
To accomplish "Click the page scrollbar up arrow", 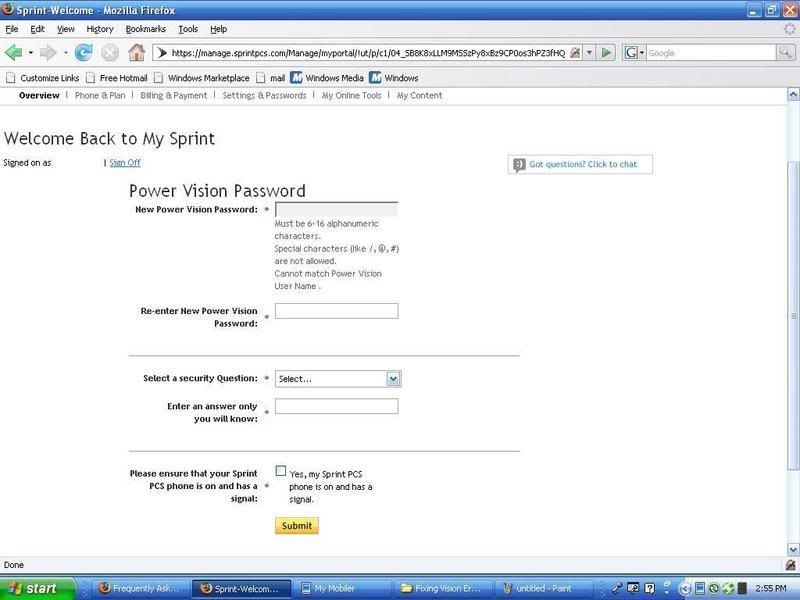I will (x=793, y=94).
